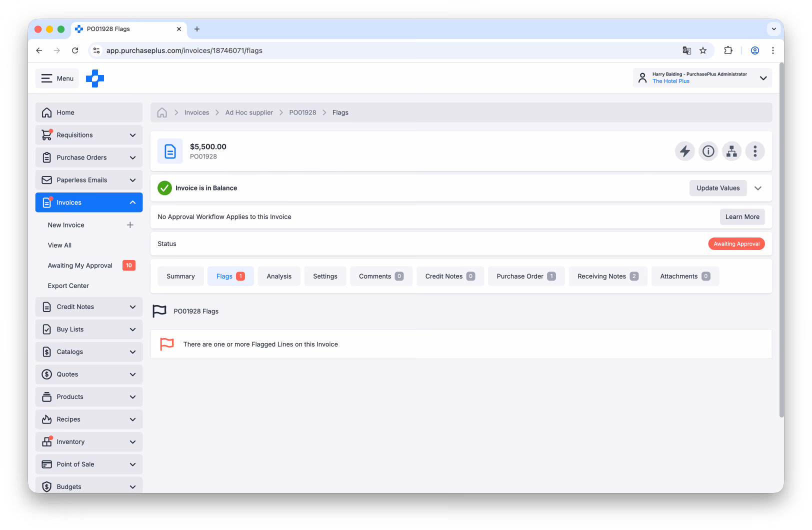Click the Recipes chef hat icon
812x530 pixels.
47,419
